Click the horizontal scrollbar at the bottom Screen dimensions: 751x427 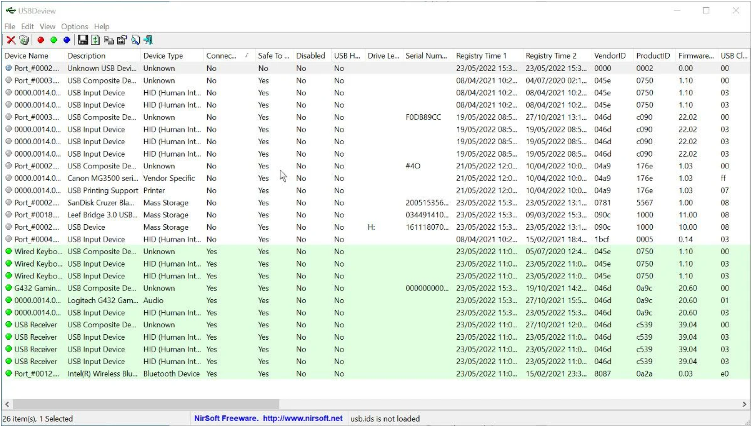click(150, 404)
